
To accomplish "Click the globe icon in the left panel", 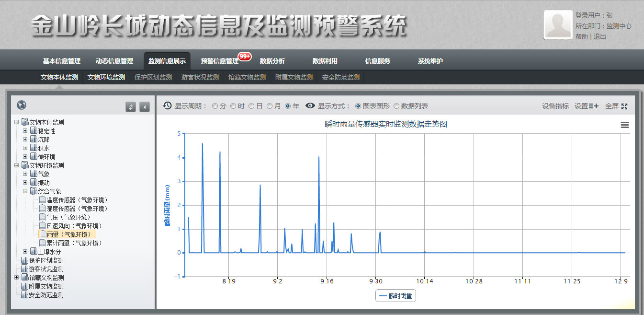I will click(x=21, y=105).
